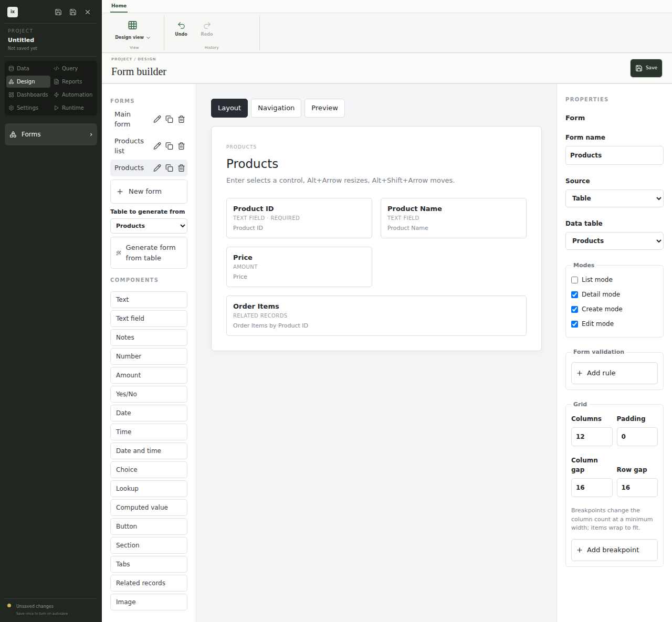Image resolution: width=672 pixels, height=622 pixels.
Task: Click the Column gap field
Action: [592, 488]
